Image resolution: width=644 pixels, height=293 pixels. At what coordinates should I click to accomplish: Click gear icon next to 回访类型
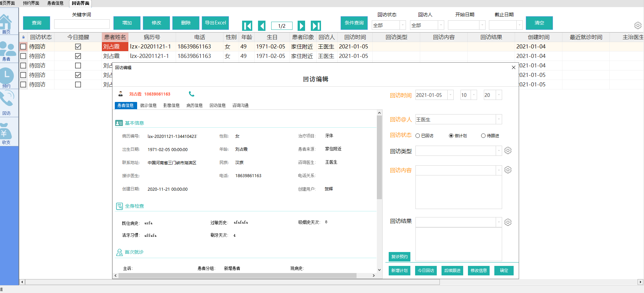[508, 150]
